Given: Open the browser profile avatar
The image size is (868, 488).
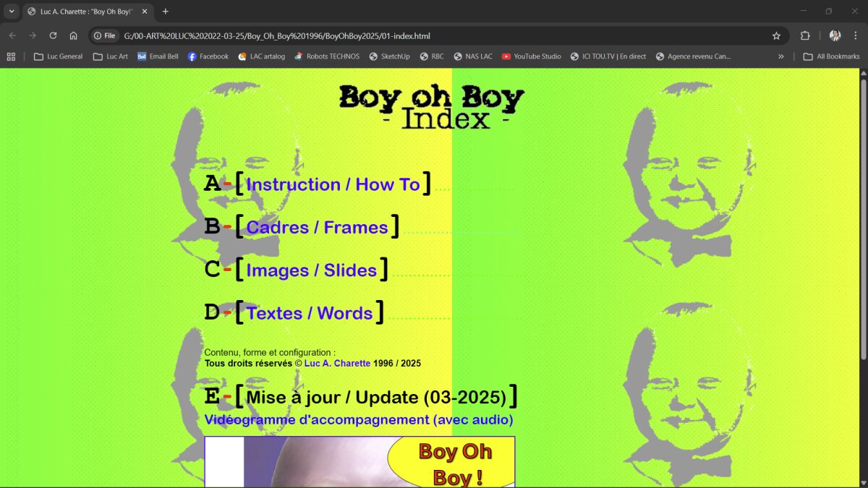Looking at the screenshot, I should [x=834, y=35].
